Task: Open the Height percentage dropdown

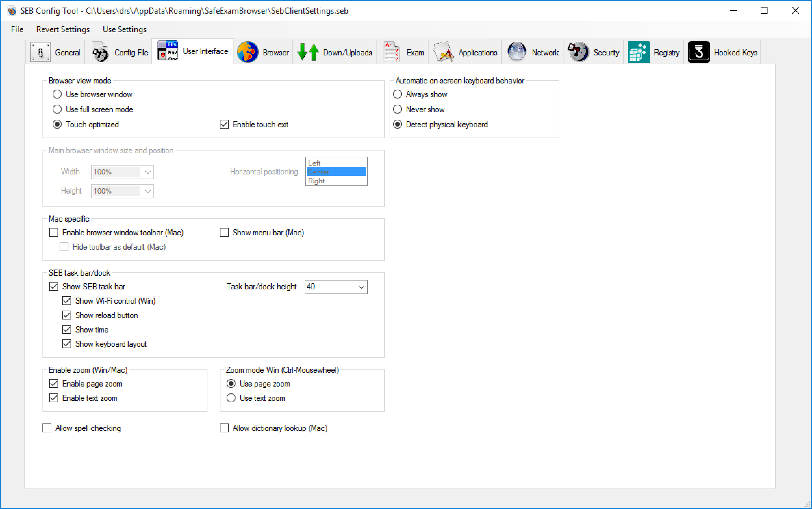Action: (x=148, y=191)
